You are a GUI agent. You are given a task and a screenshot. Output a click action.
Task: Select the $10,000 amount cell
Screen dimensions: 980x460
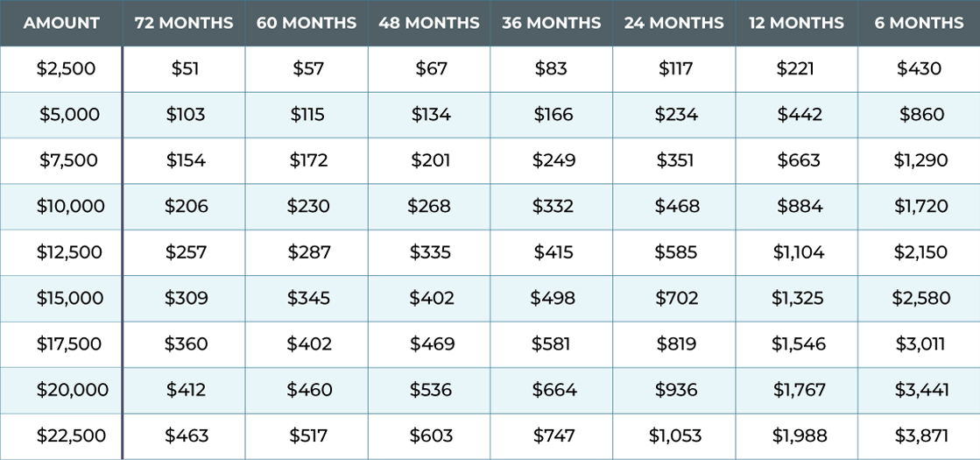(x=70, y=207)
